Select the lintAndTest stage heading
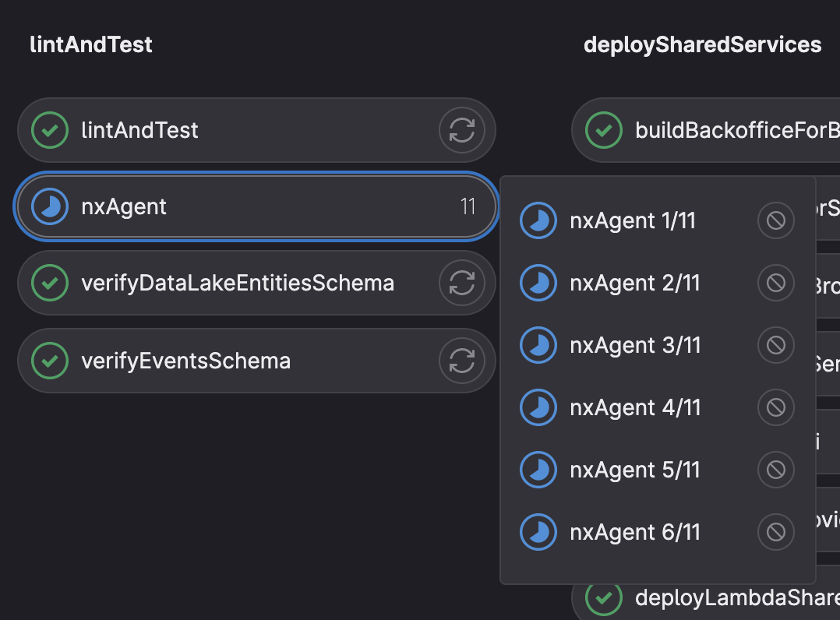Screen dimensions: 840x620 coord(90,44)
